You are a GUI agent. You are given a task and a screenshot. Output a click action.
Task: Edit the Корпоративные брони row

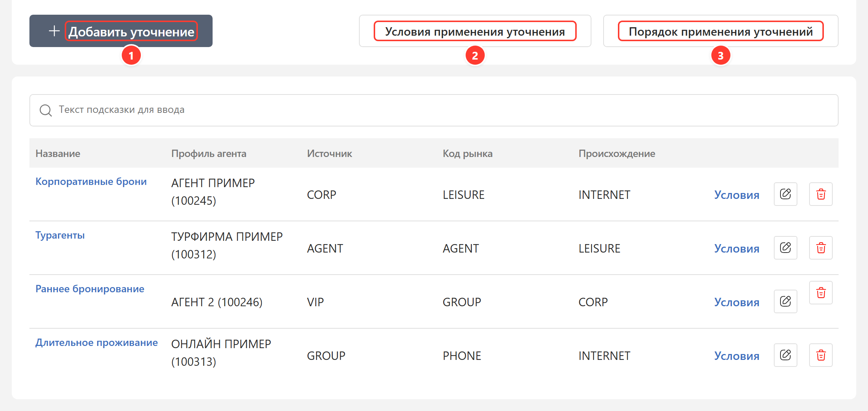click(786, 194)
